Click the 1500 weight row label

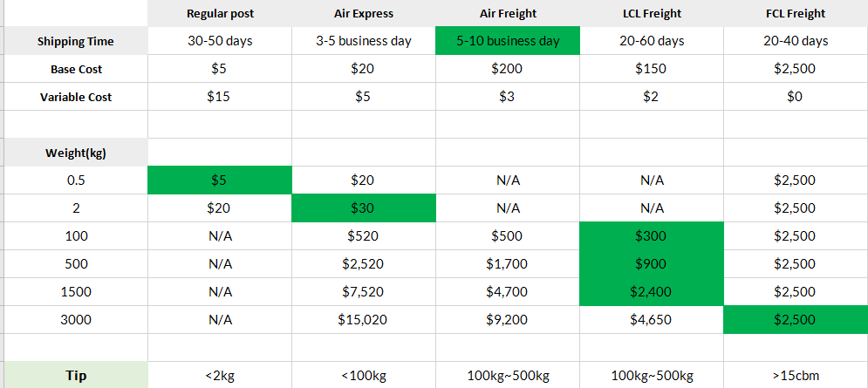tap(76, 292)
